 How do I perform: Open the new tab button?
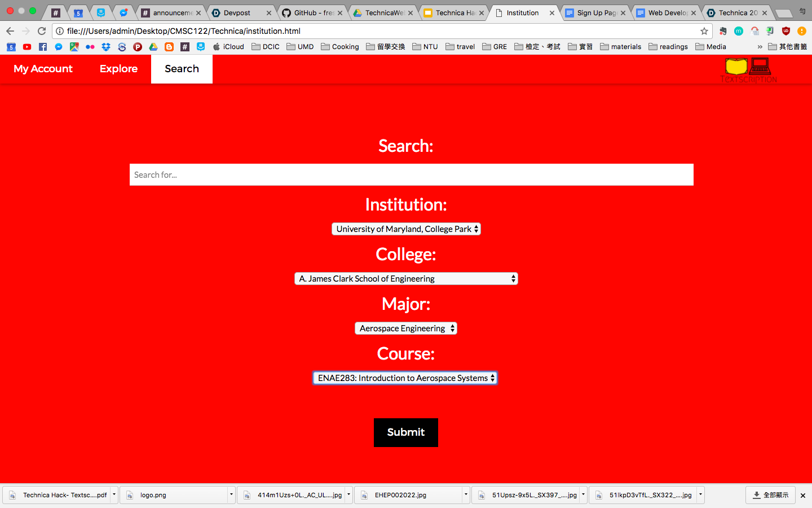point(784,13)
